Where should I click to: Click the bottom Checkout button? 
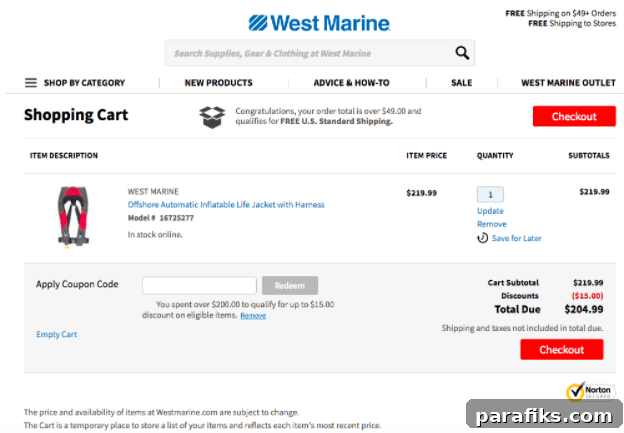point(562,349)
